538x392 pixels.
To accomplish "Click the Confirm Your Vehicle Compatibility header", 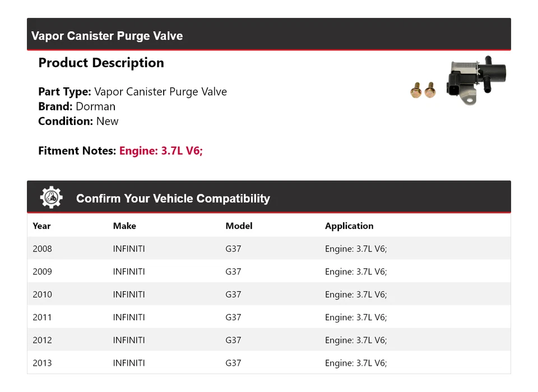I will pos(173,199).
